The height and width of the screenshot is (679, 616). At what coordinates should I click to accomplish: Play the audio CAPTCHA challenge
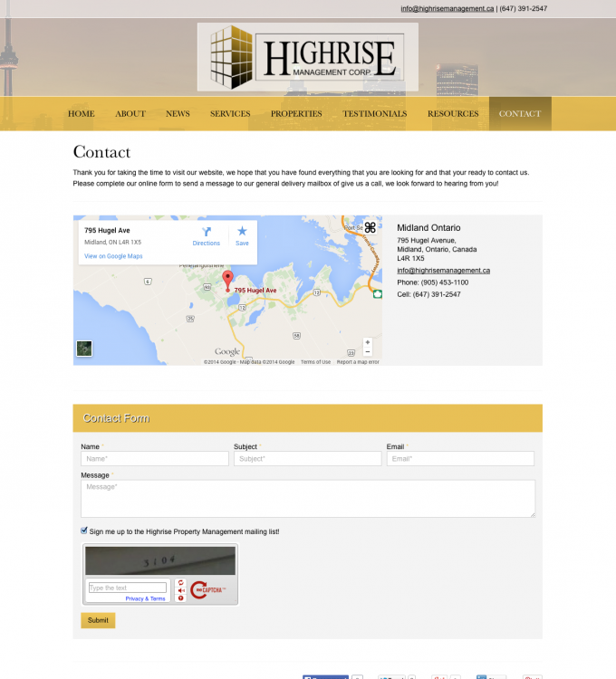[x=181, y=590]
